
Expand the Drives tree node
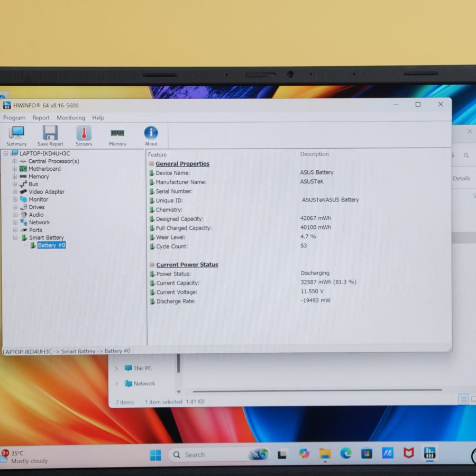15,207
